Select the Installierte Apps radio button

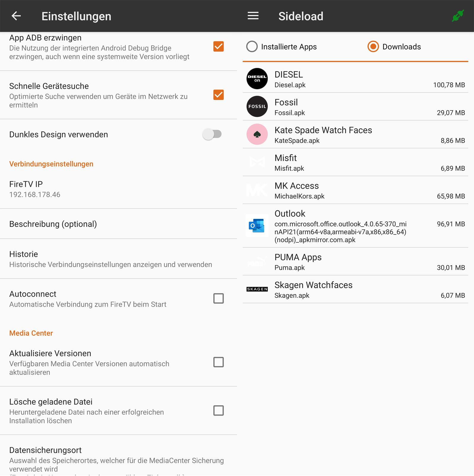pos(252,47)
